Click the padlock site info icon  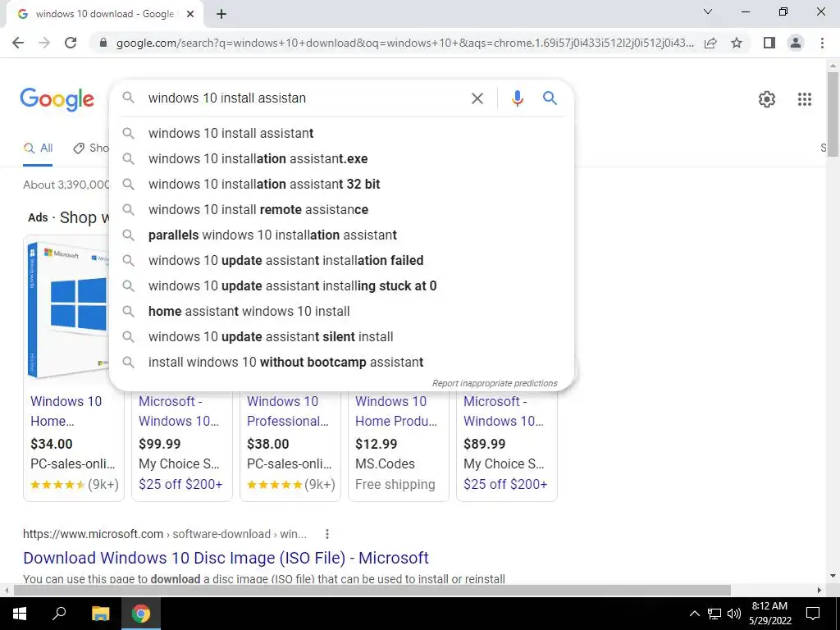click(x=104, y=43)
